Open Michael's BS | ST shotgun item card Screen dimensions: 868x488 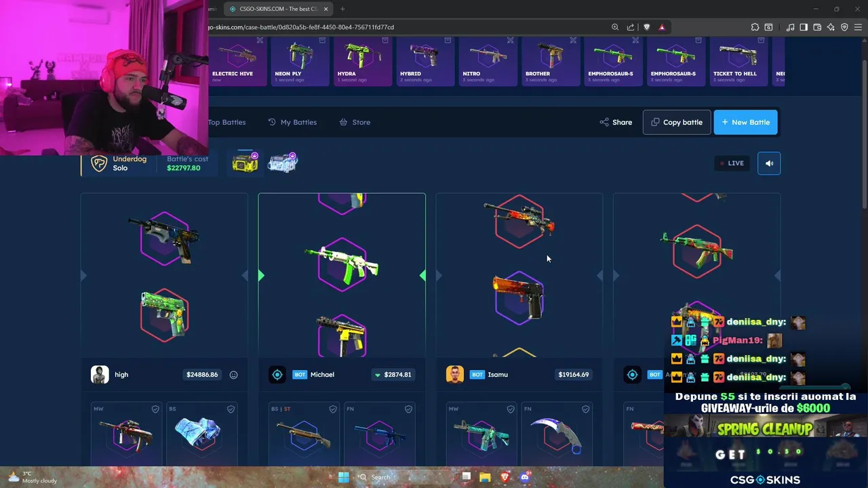point(304,434)
